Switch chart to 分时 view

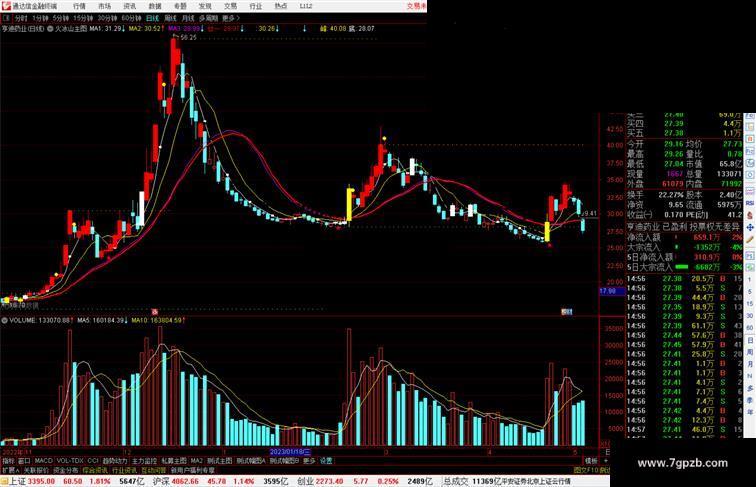[x=21, y=18]
